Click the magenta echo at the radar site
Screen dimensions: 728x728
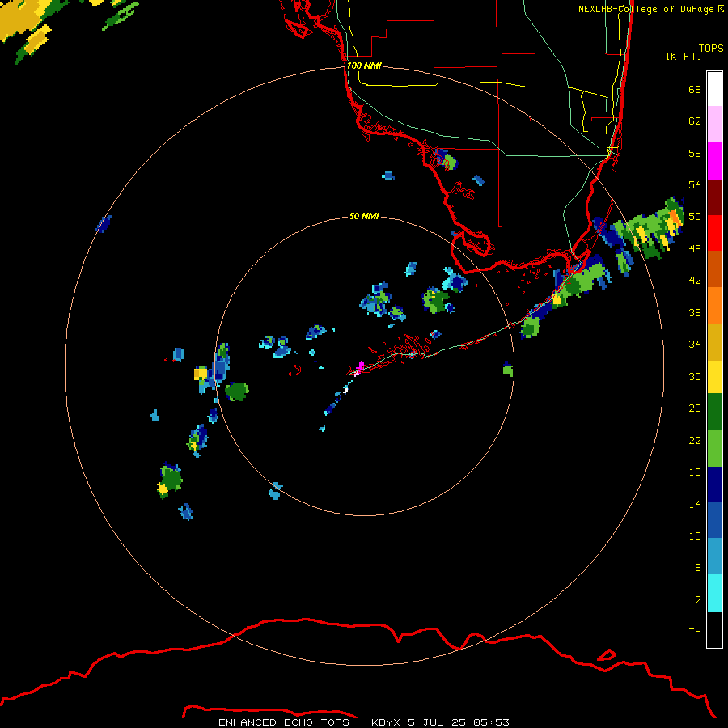pyautogui.click(x=359, y=368)
